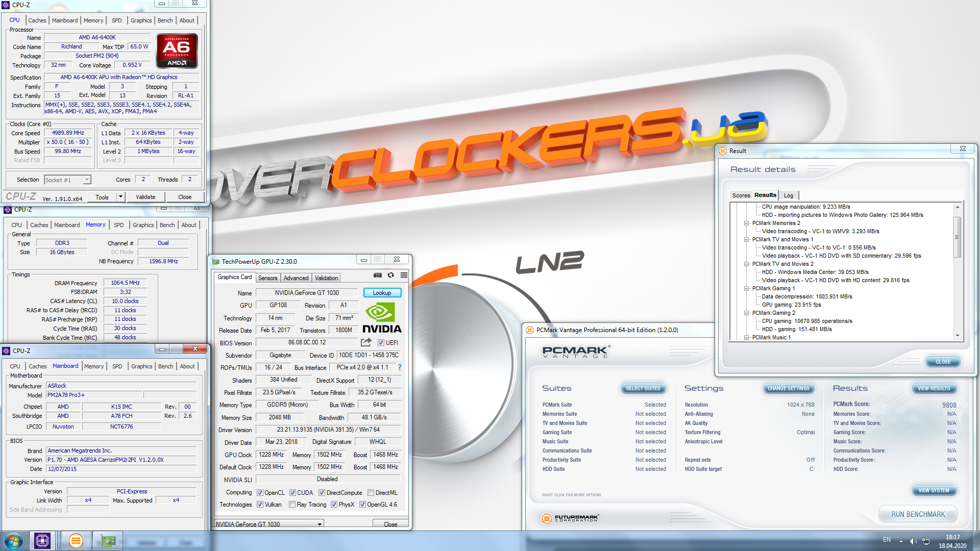
Task: Click the Futuremark Corporation logo
Action: click(570, 518)
